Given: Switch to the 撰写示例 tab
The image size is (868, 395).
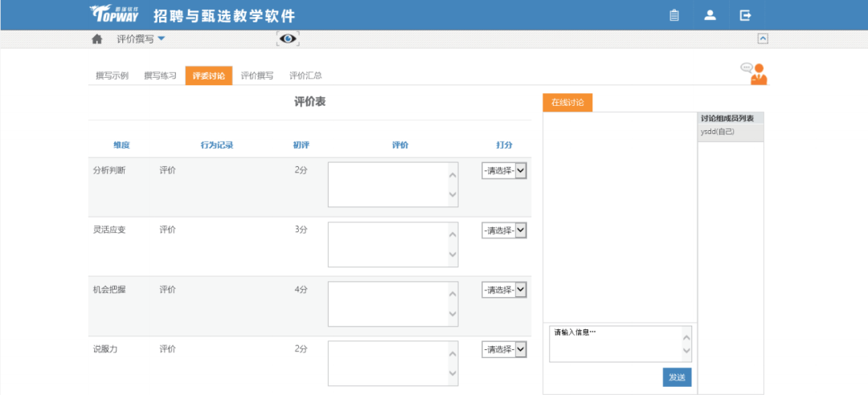Looking at the screenshot, I should point(112,75).
